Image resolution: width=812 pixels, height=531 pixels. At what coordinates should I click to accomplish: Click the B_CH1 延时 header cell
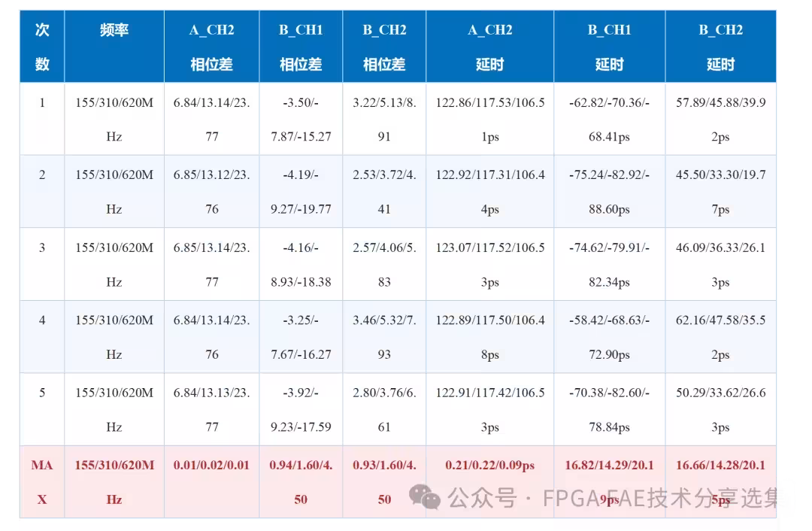(610, 47)
